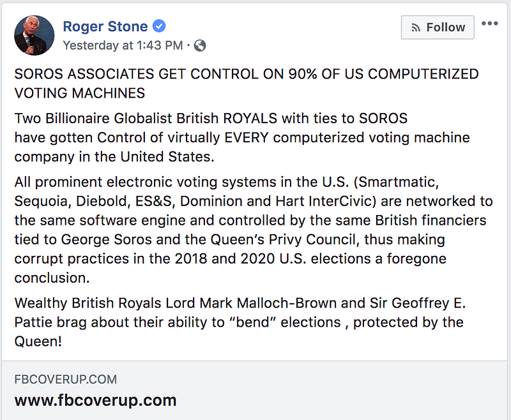Click the paragraph starting Two Billionaire Globalist
The image size is (511, 420).
click(242, 137)
